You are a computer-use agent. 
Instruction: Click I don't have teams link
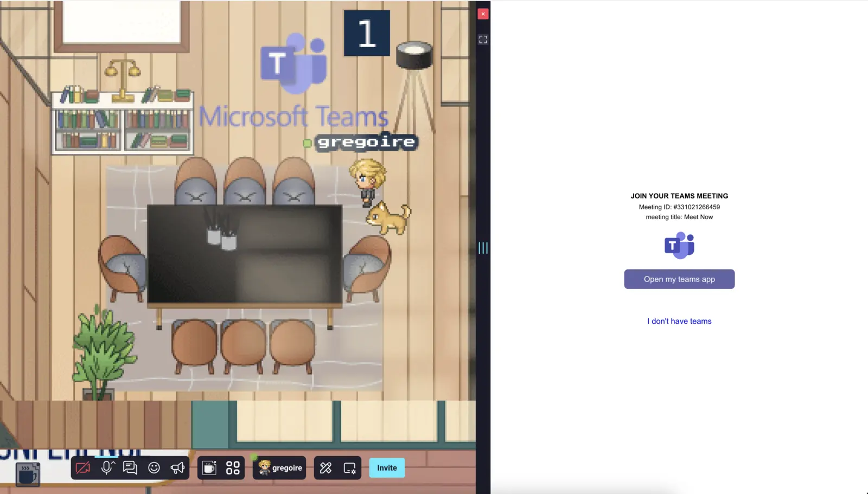(x=679, y=321)
